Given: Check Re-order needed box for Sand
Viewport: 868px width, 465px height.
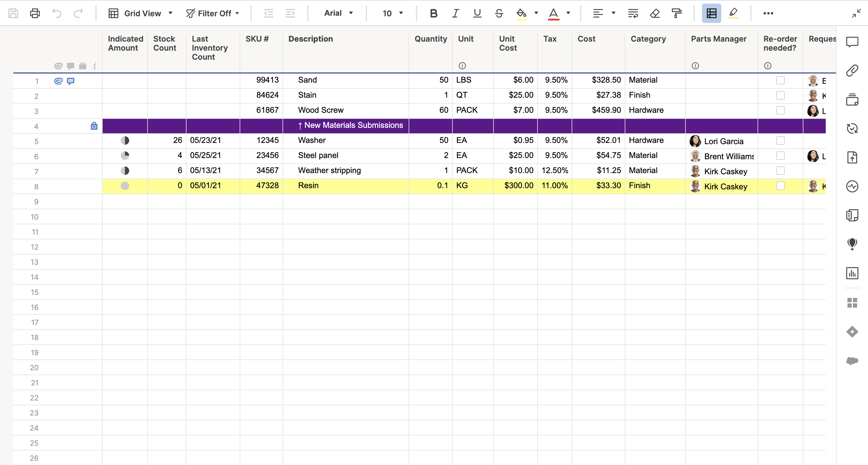Looking at the screenshot, I should point(780,80).
